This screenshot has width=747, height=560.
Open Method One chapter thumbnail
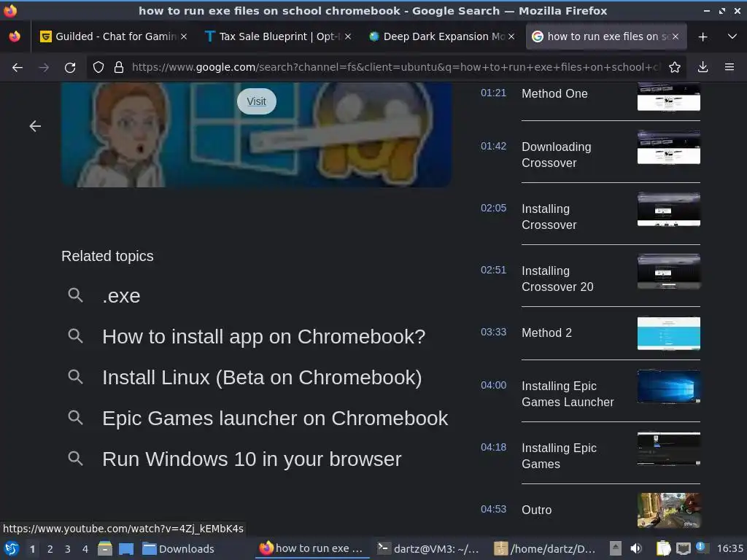tap(669, 97)
